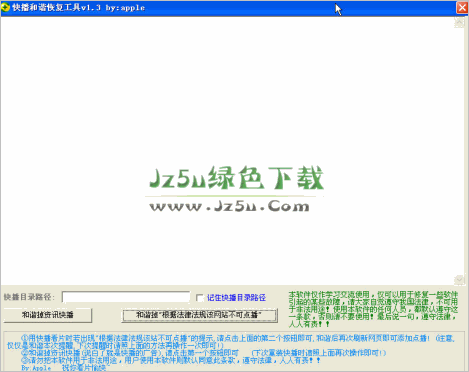This screenshot has width=469, height=372.
Task: Click the instruction line beginning ③请勿把本软件用于非法用途
Action: (x=171, y=360)
